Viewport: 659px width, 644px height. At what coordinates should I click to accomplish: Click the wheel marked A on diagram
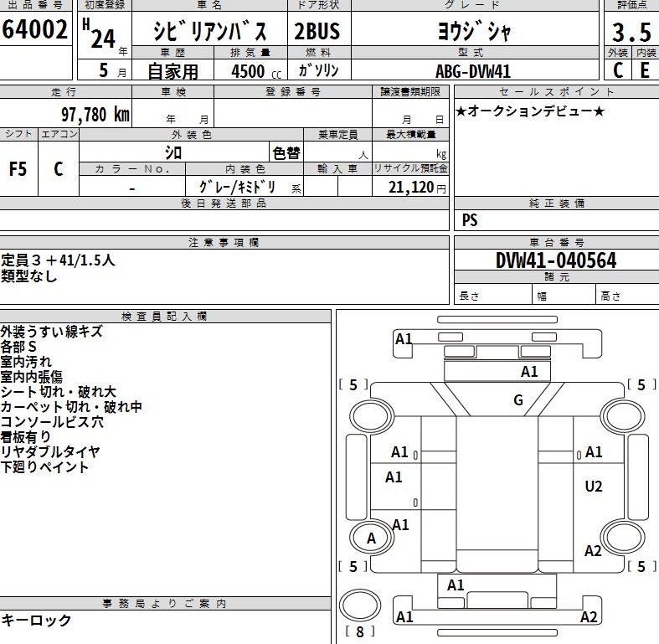coord(371,538)
